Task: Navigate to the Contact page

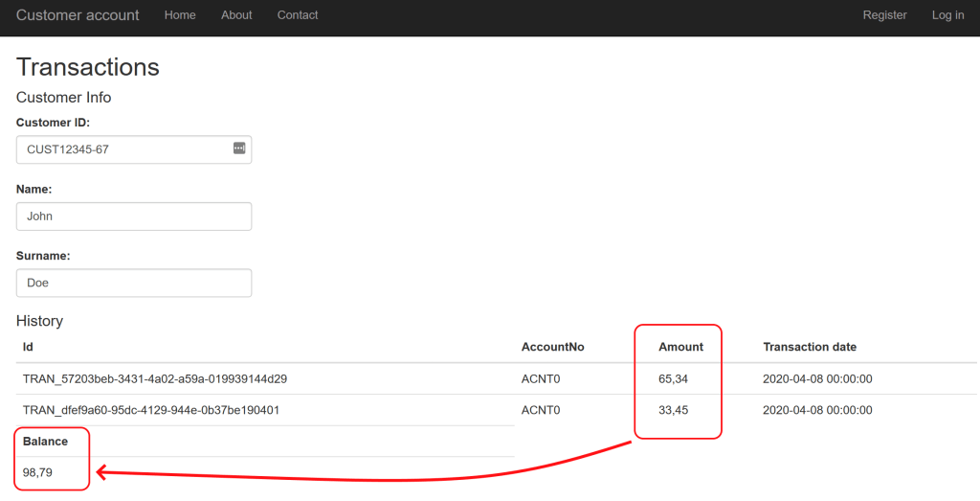Action: [x=298, y=15]
